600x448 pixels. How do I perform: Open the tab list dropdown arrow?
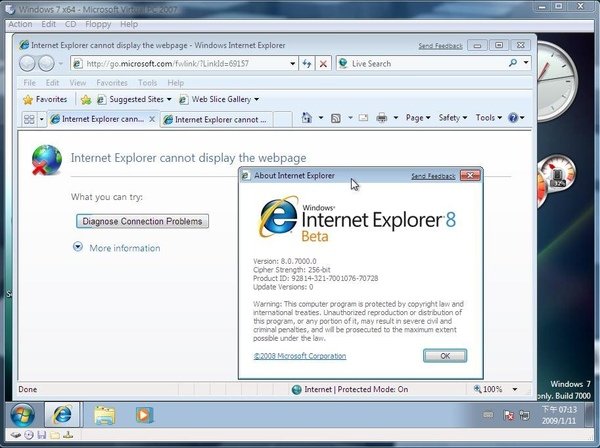pos(41,119)
